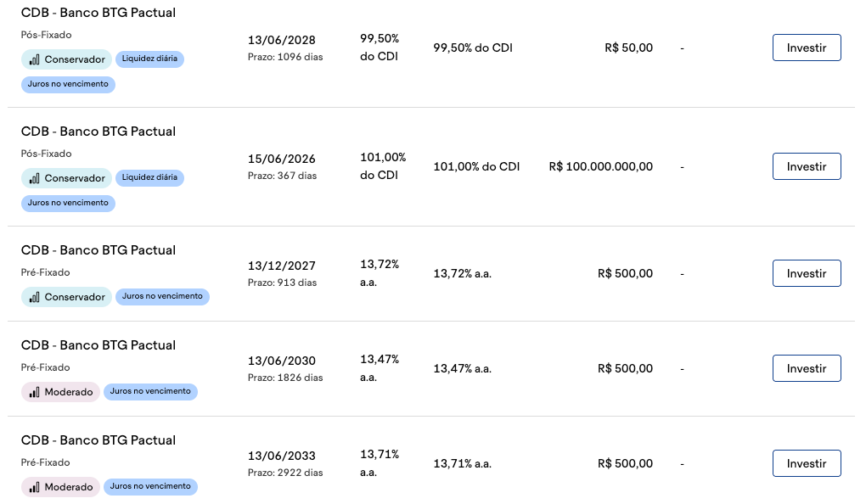This screenshot has width=866, height=504.
Task: Click Prazo: 1826 dias text
Action: point(285,378)
